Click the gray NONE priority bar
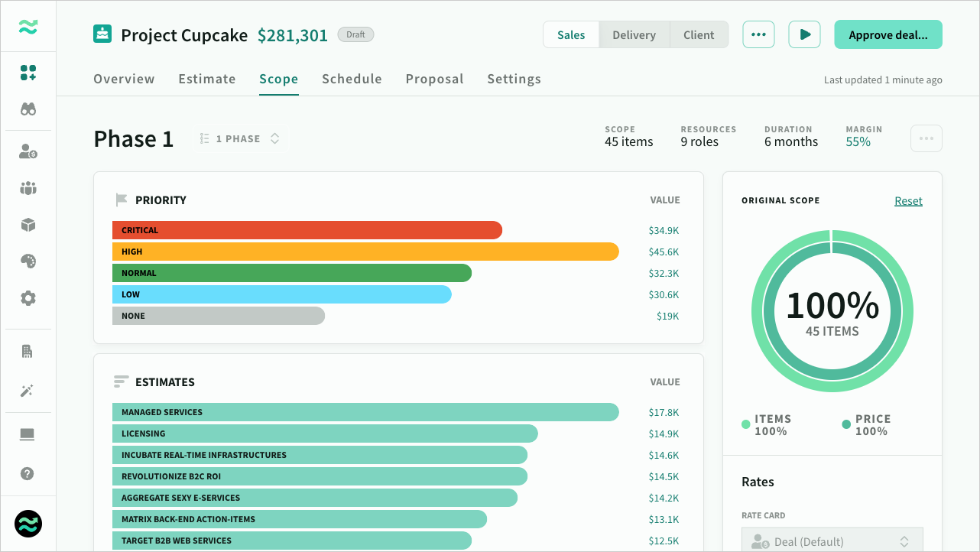Viewport: 980px width, 552px height. click(219, 316)
